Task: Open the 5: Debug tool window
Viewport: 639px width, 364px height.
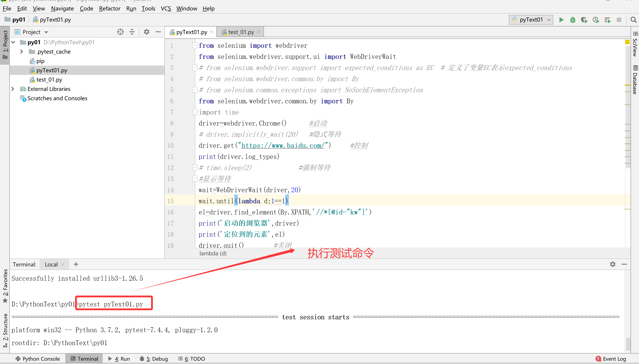Action: pos(154,359)
